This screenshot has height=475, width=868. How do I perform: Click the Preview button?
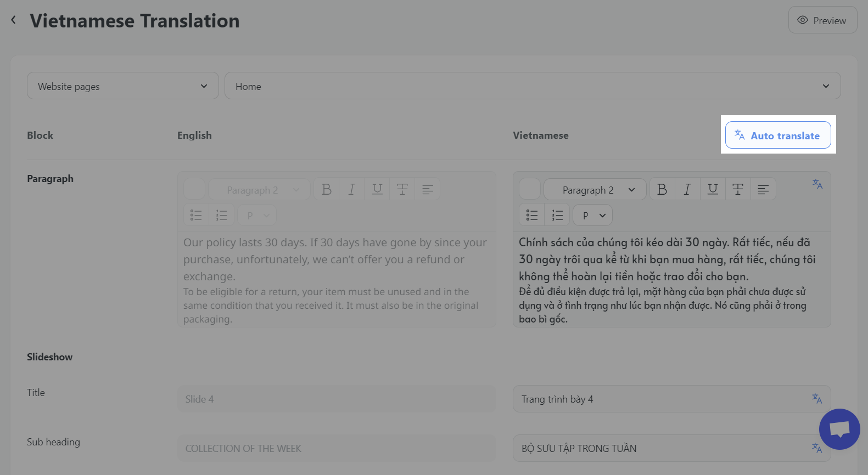pos(822,20)
